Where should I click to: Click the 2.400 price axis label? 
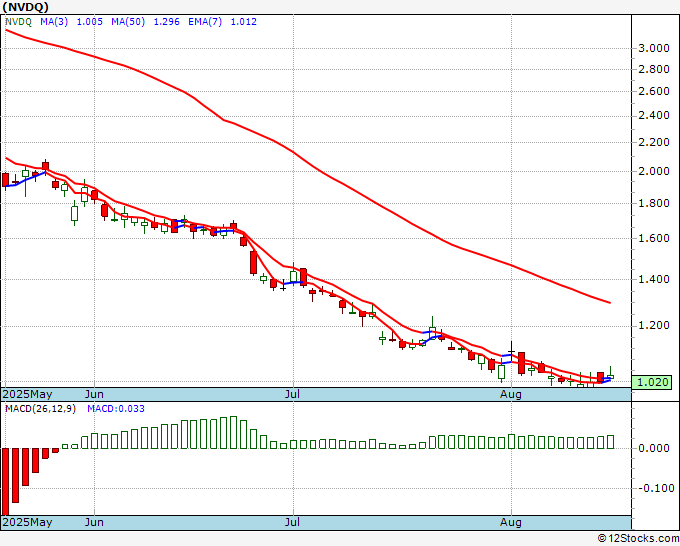(654, 116)
